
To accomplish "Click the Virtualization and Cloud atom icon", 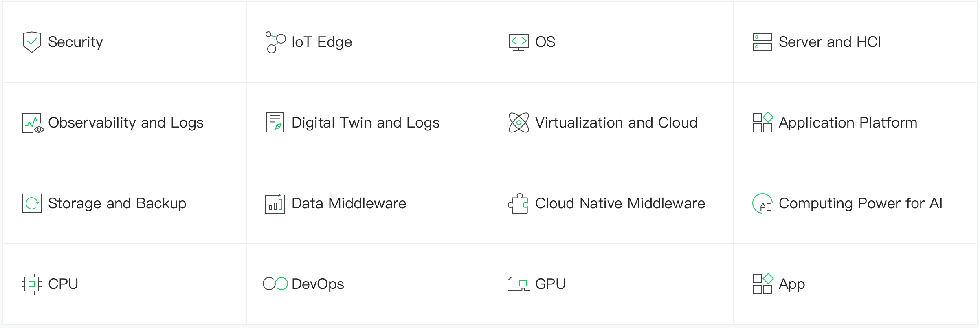I will [x=519, y=123].
